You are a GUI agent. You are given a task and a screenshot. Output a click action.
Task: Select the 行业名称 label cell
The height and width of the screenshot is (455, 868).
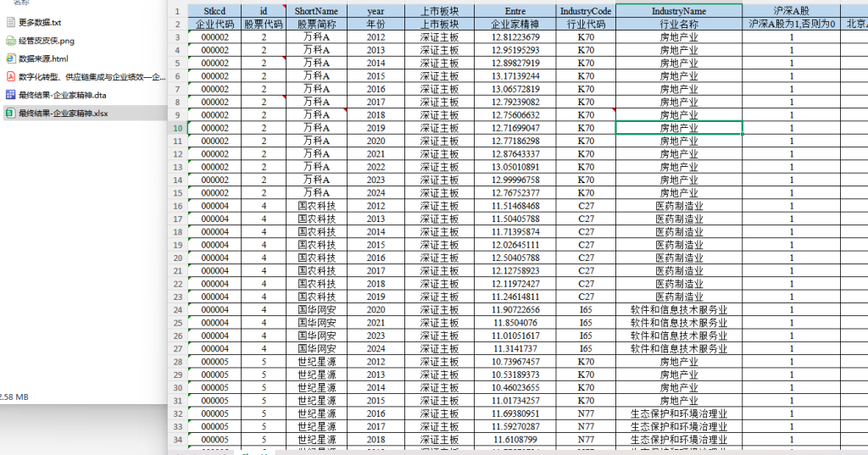[679, 25]
